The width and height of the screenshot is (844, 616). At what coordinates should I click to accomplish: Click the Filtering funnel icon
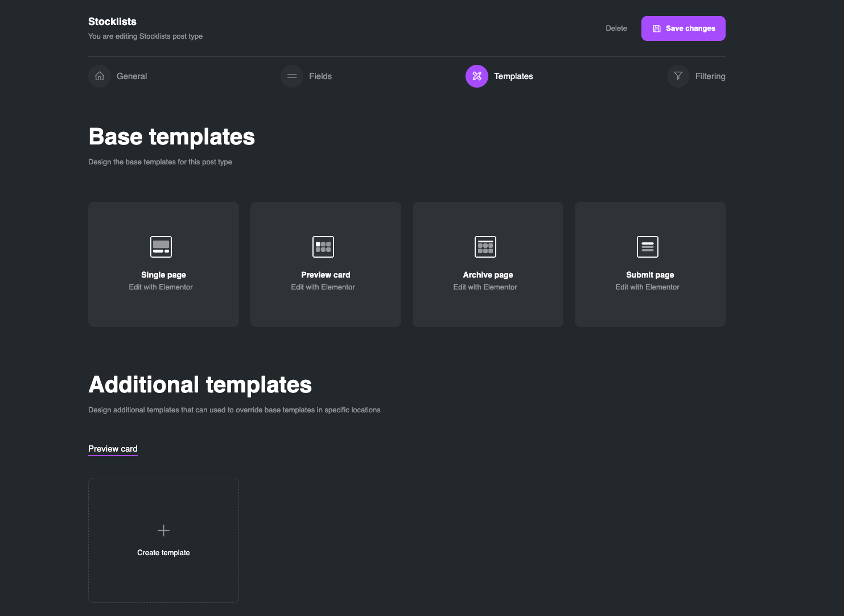677,76
